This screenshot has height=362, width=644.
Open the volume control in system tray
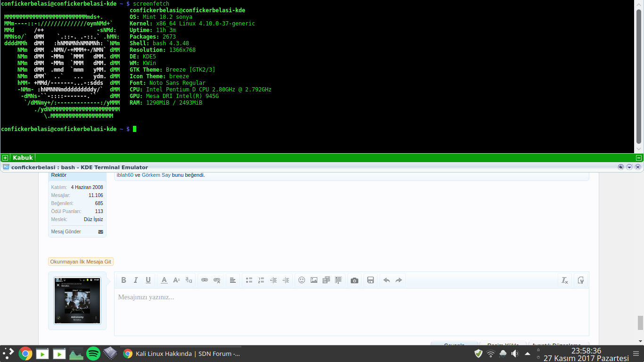515,354
